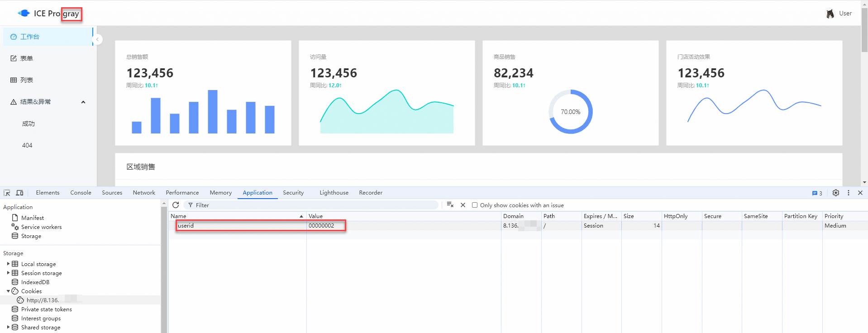Sort by the Expires / Max-Age column header
The image size is (868, 333).
pos(601,216)
